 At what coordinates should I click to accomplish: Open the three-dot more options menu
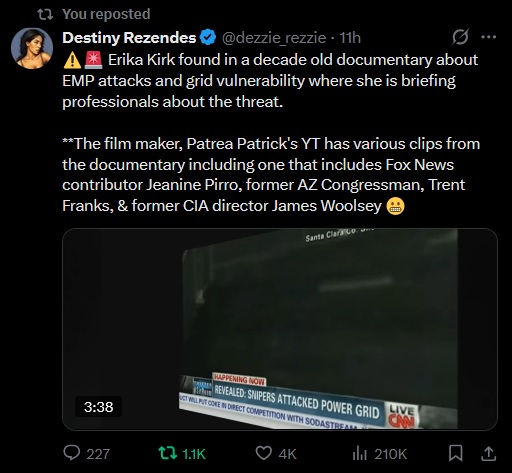(x=489, y=37)
